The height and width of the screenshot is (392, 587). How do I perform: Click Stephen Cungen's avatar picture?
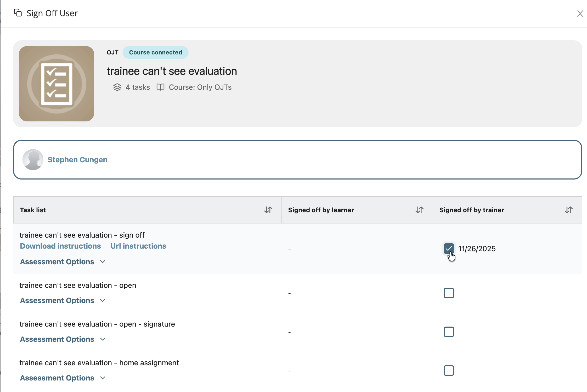[x=33, y=160]
